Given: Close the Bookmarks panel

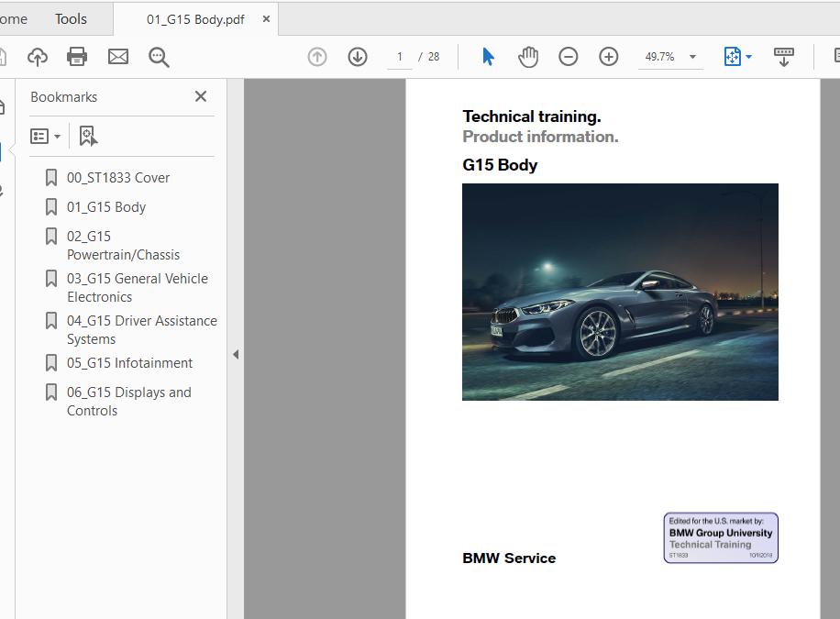Looking at the screenshot, I should 201,96.
